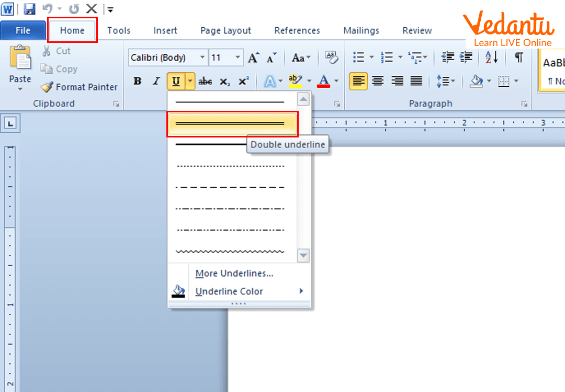The image size is (565, 392).
Task: Toggle Align Text Left
Action: (x=358, y=81)
